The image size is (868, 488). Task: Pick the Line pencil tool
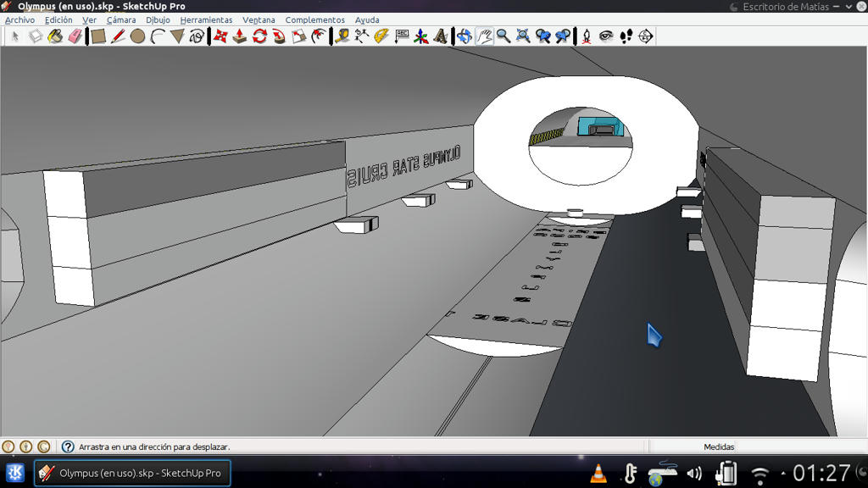[x=118, y=36]
